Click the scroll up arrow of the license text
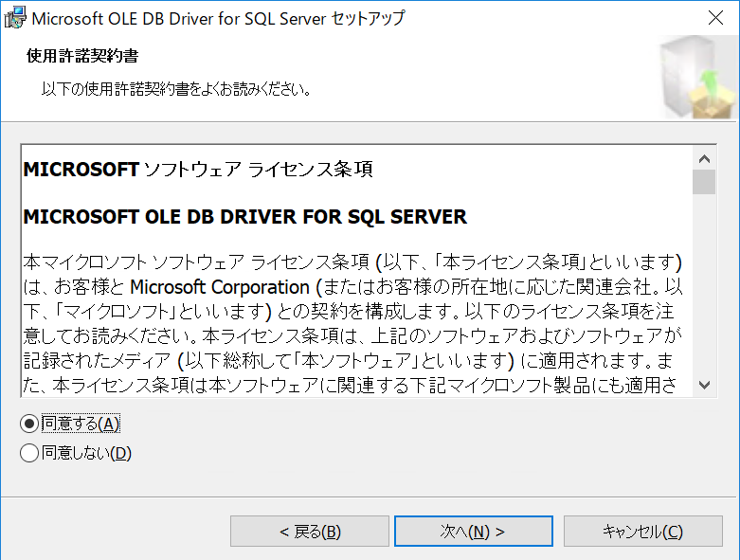The height and width of the screenshot is (560, 740). tap(704, 158)
